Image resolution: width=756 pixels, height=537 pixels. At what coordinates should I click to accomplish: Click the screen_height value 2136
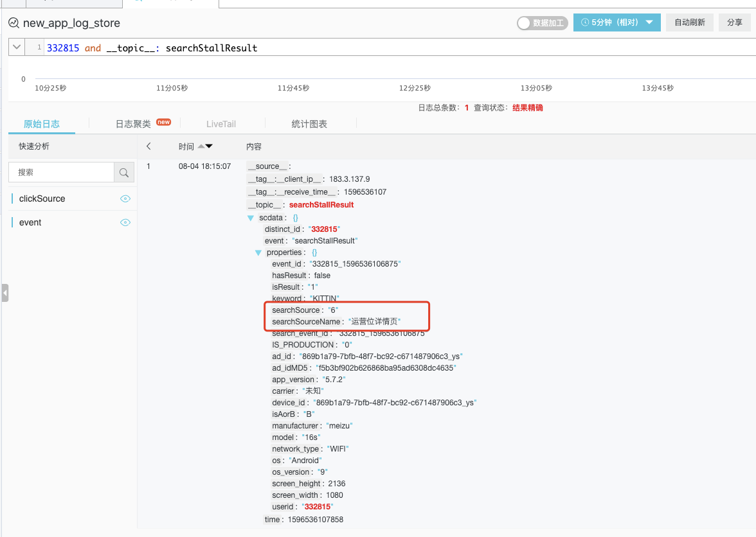(337, 484)
